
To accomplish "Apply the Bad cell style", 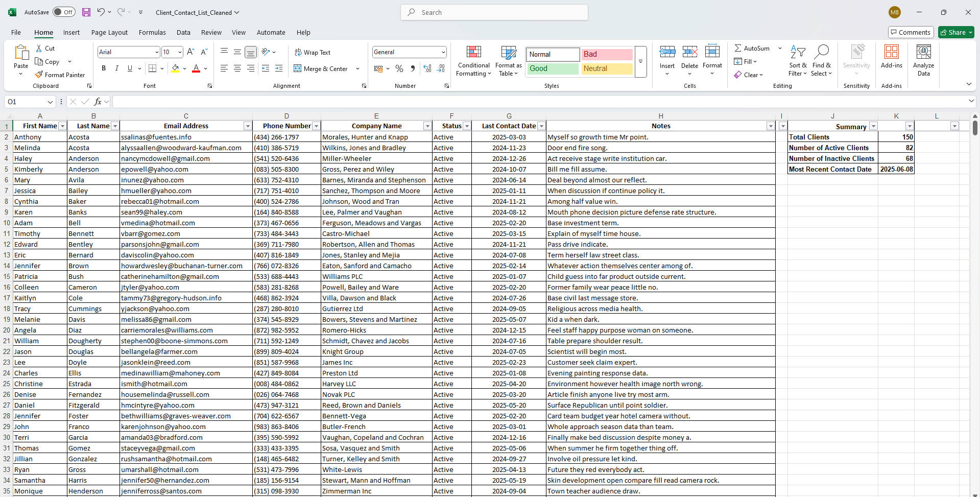I will click(607, 54).
